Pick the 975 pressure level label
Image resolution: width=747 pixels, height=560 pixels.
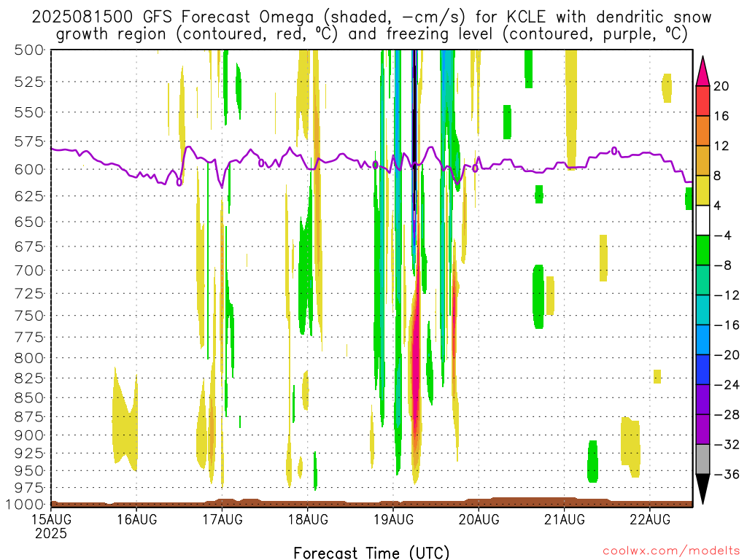coord(29,488)
